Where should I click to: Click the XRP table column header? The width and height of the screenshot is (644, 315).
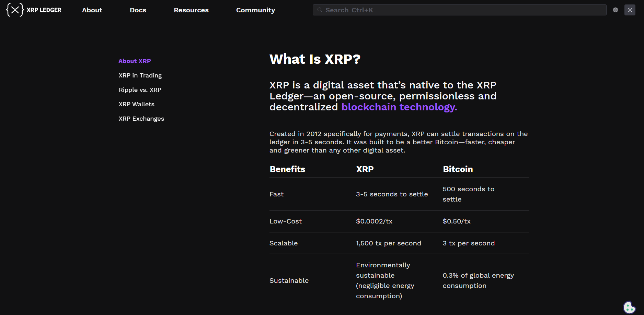365,169
